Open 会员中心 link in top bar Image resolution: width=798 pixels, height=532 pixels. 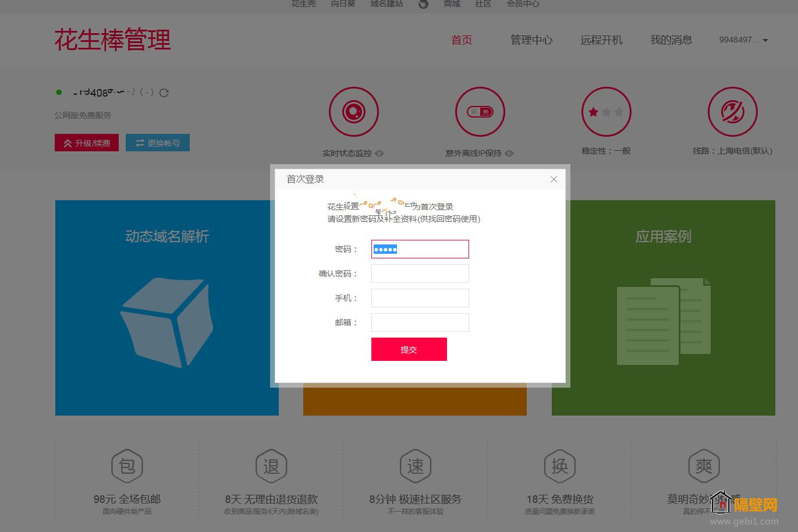pyautogui.click(x=523, y=4)
